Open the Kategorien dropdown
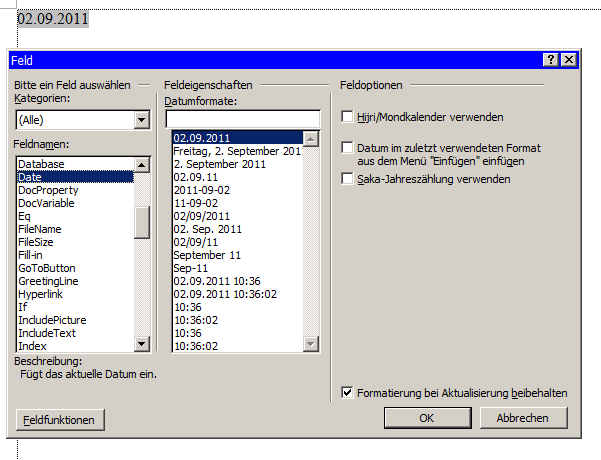This screenshot has height=460, width=601. [141, 120]
